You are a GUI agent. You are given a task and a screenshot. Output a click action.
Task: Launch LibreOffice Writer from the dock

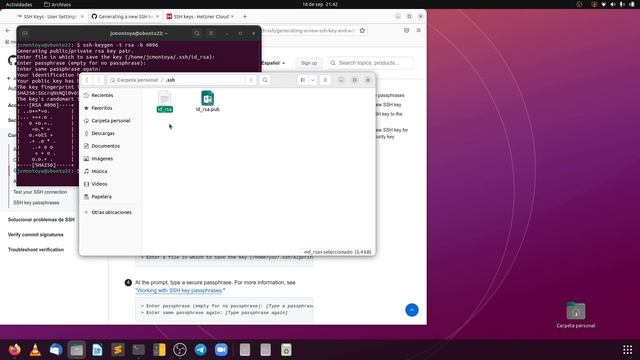(x=97, y=350)
